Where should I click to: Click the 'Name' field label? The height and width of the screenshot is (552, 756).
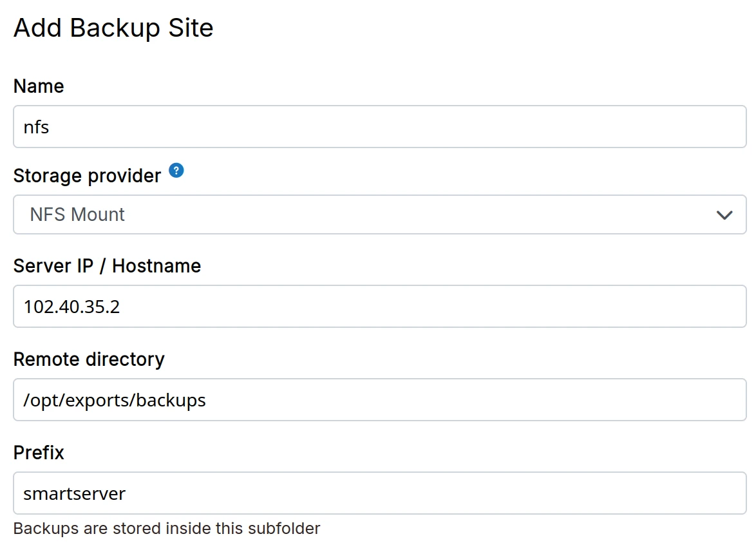click(x=39, y=86)
